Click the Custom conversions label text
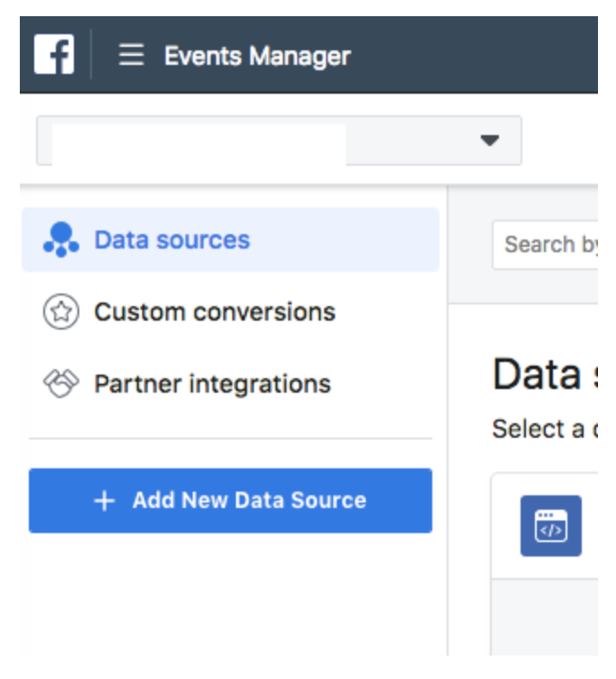 [214, 312]
